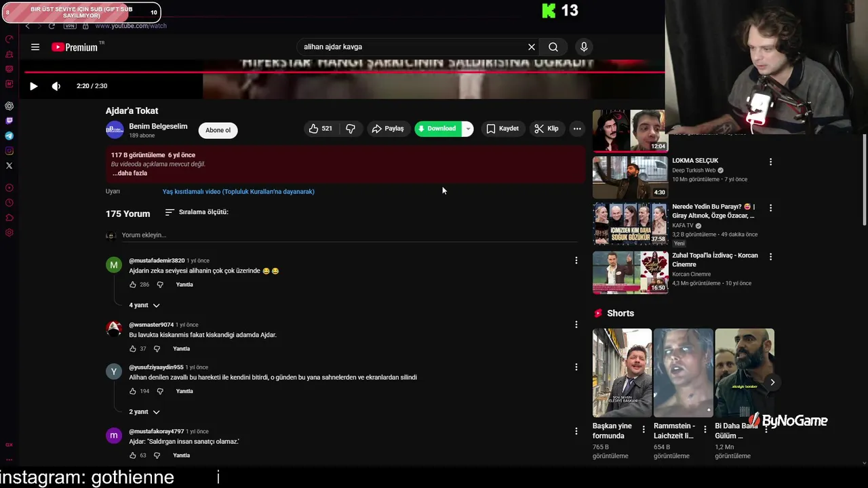This screenshot has height=488, width=868.
Task: Click the youtube.com address bar
Action: 131,26
